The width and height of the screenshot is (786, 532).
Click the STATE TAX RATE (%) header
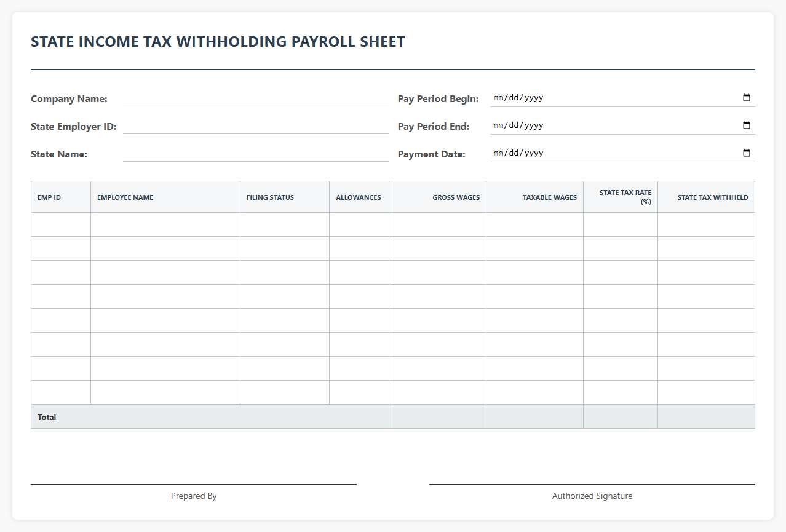tap(621, 197)
